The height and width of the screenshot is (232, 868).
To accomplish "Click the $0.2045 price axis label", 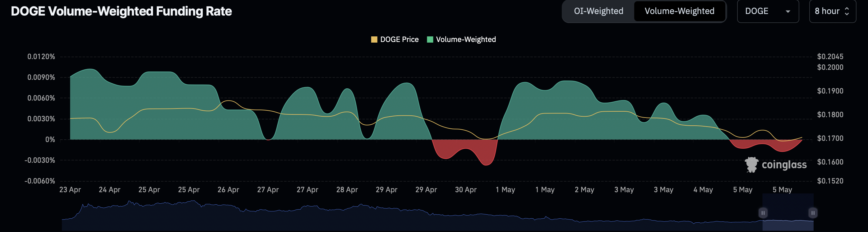I will pyautogui.click(x=830, y=56).
